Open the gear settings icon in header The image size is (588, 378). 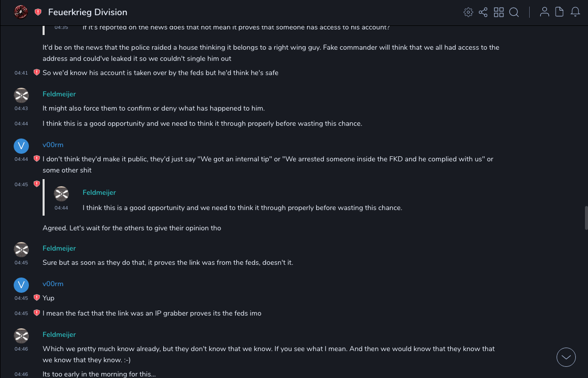click(x=468, y=12)
